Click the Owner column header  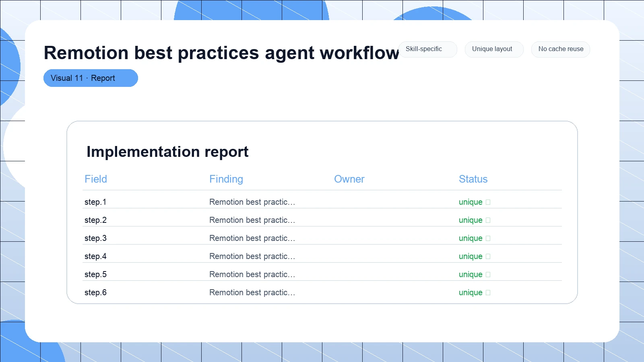pyautogui.click(x=349, y=179)
